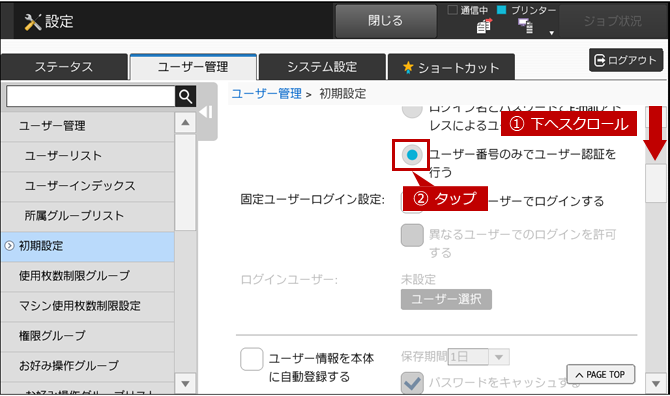Open the ショートカット tab
670x396 pixels.
pyautogui.click(x=451, y=67)
